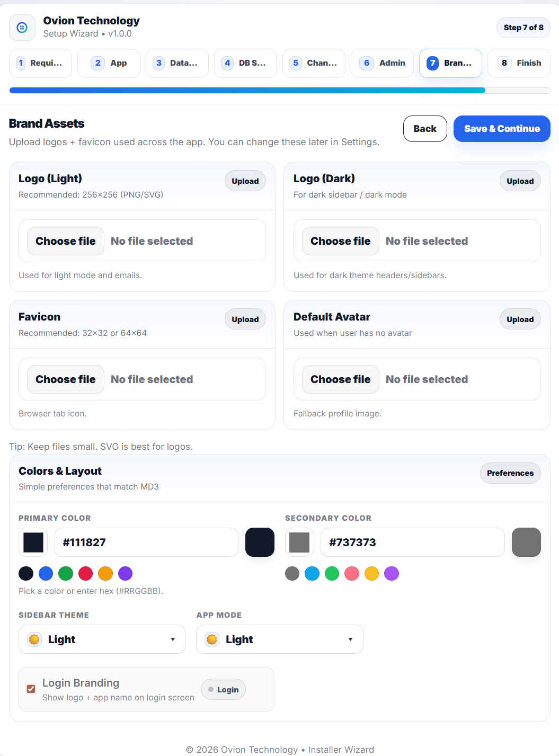Click the Login pill icon in Login Branding

[x=211, y=689]
